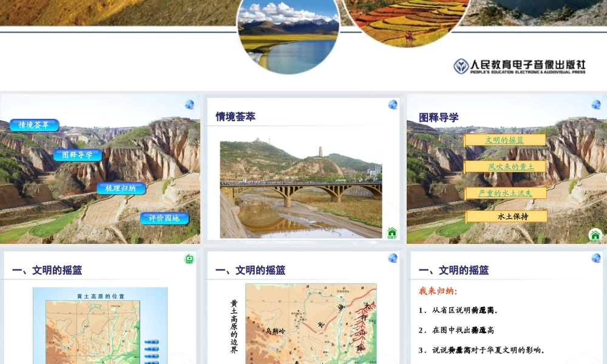Click the 人民教育电子音像出版社 logo emblem

tap(461, 66)
